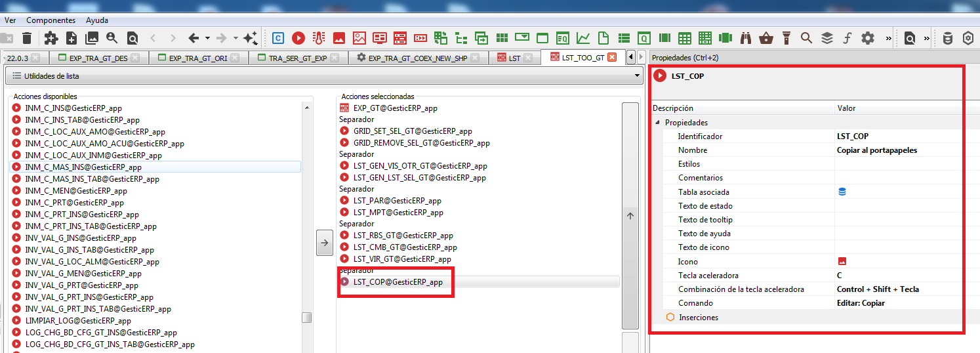Click the brown flashlight icon
This screenshot has height=353, width=980.
coord(786,38)
